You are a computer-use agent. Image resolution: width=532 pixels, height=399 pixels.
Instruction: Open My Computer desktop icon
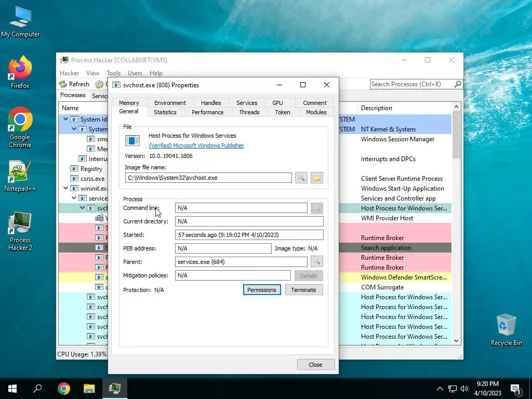coord(20,22)
